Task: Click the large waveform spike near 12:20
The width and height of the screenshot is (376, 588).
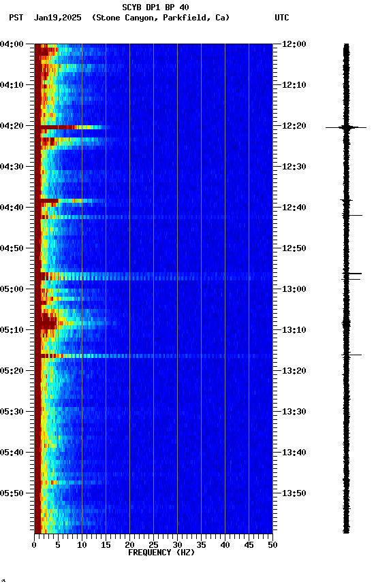Action: click(346, 127)
